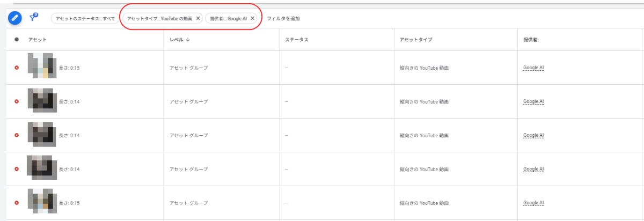The height and width of the screenshot is (221, 644).
Task: Click the 提供者 column header
Action: tap(531, 40)
